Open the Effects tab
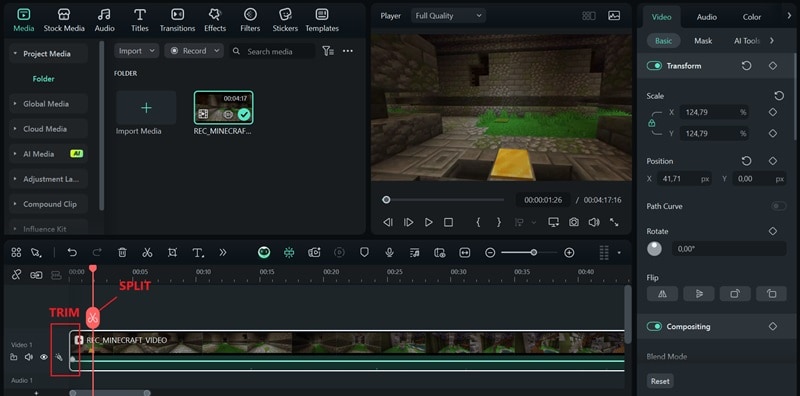800x396 pixels. point(215,20)
